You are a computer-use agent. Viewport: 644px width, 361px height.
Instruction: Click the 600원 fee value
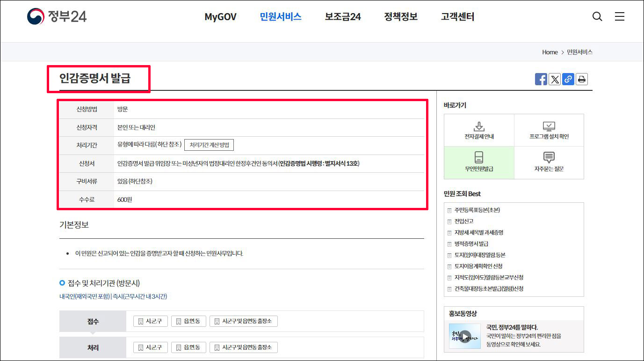click(125, 199)
